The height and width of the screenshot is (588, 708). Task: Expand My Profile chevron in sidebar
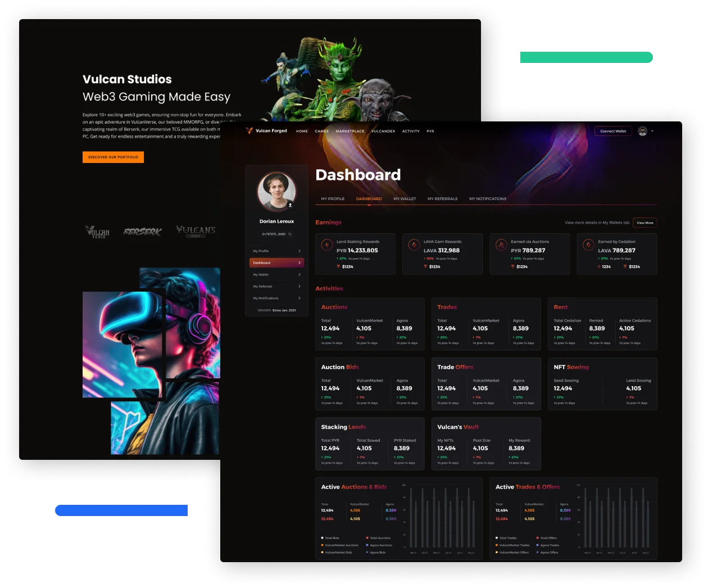tap(299, 251)
